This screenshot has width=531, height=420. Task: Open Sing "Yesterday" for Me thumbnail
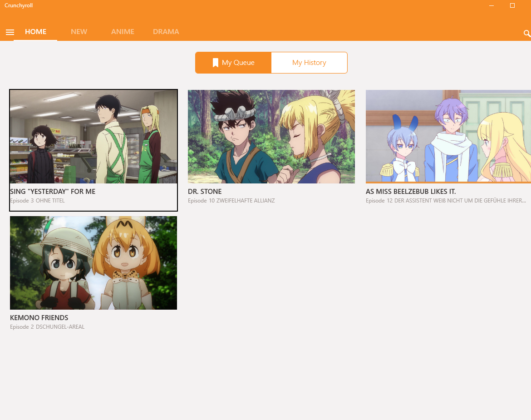click(x=93, y=136)
